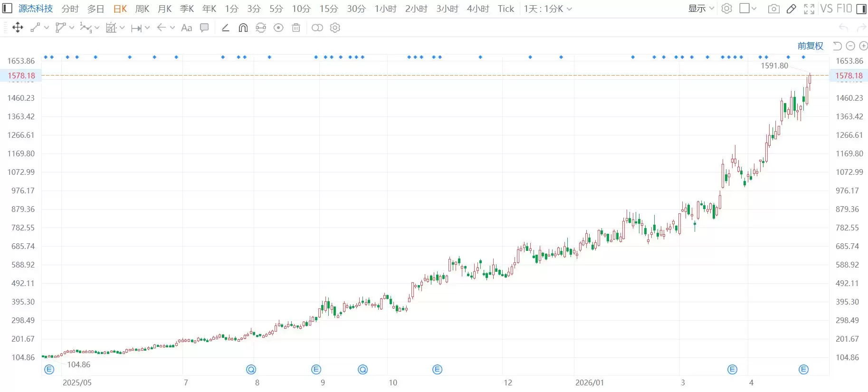
Task: Toggle the left sidebar panel
Action: coord(7,9)
